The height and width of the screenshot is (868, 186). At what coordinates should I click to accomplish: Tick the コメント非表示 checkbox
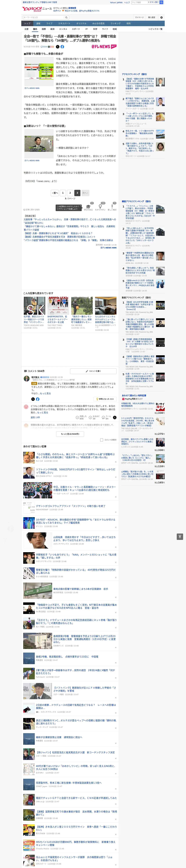[x=102, y=440]
